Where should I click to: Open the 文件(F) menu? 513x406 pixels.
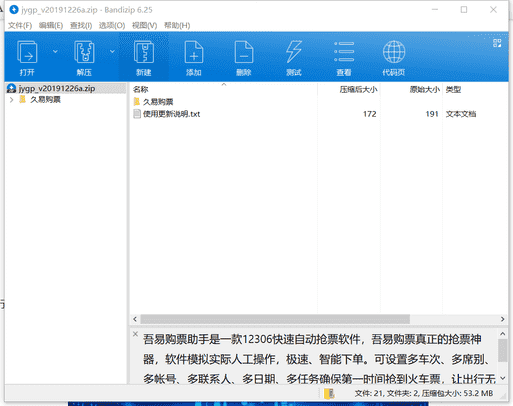20,25
